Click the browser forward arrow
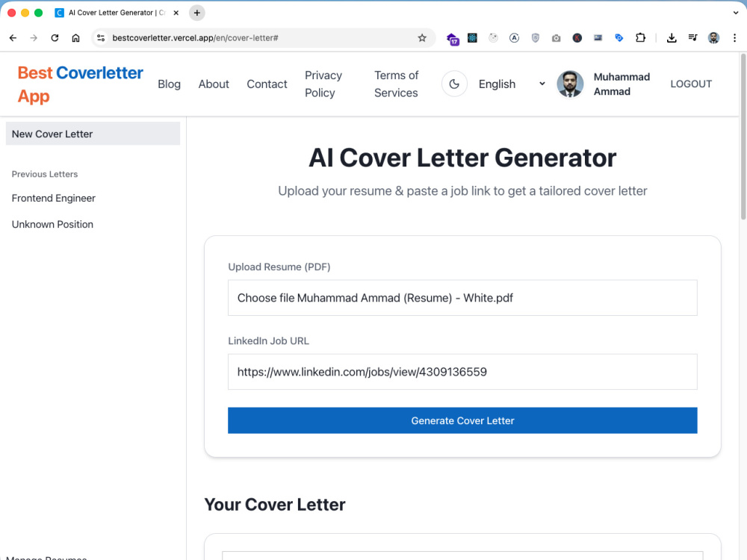 (34, 38)
